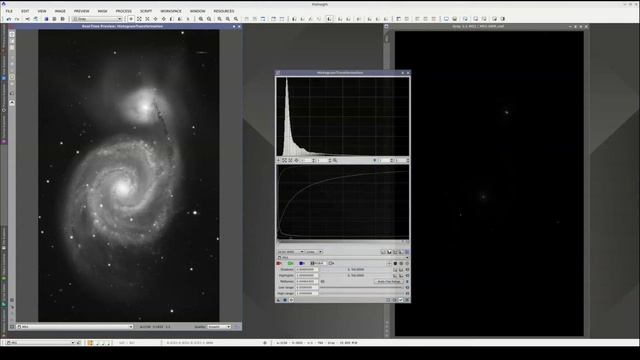The width and height of the screenshot is (640, 360).
Task: Close the Real-Time Preview window
Action: (239, 27)
